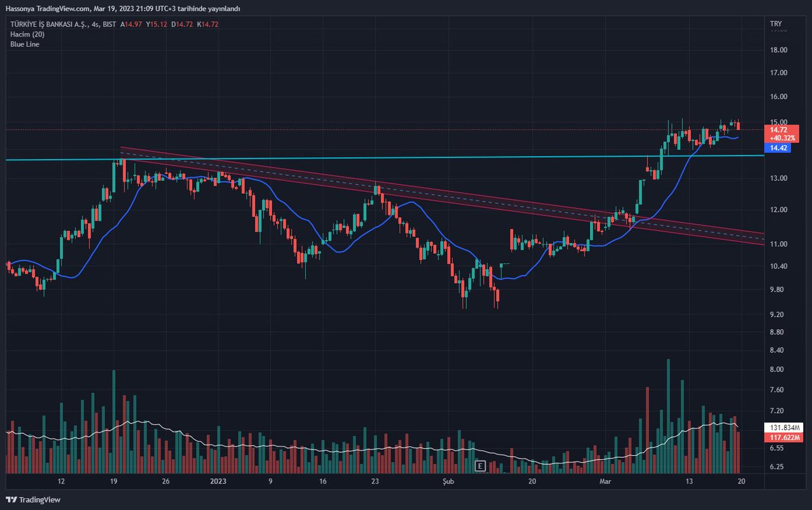
Task: Click the 131.834M volume average tag
Action: tap(784, 428)
